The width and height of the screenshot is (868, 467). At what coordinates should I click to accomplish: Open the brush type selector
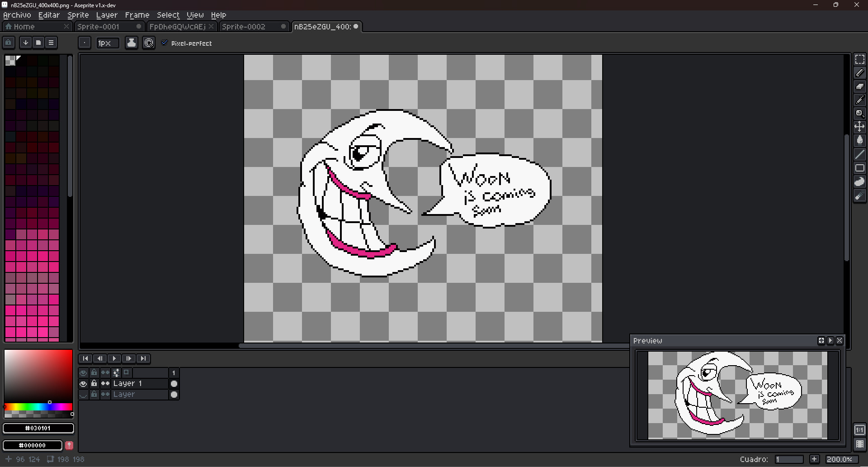pos(85,43)
